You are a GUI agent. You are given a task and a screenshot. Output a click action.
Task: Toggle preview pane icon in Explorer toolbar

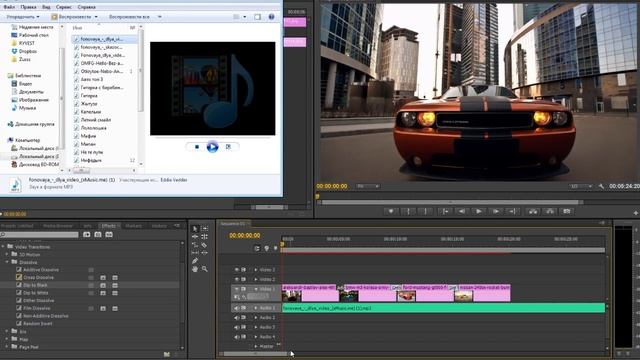tap(258, 17)
